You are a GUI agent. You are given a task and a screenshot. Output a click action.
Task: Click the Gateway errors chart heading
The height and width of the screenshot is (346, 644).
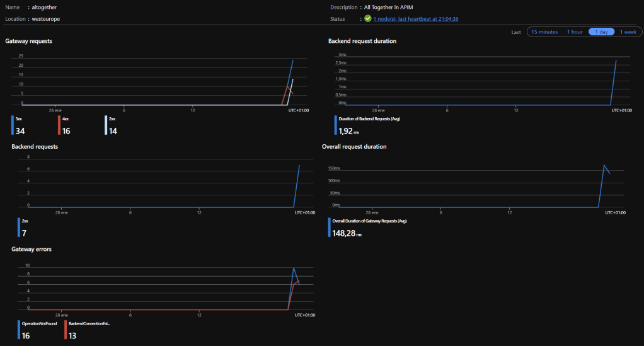tap(30, 249)
